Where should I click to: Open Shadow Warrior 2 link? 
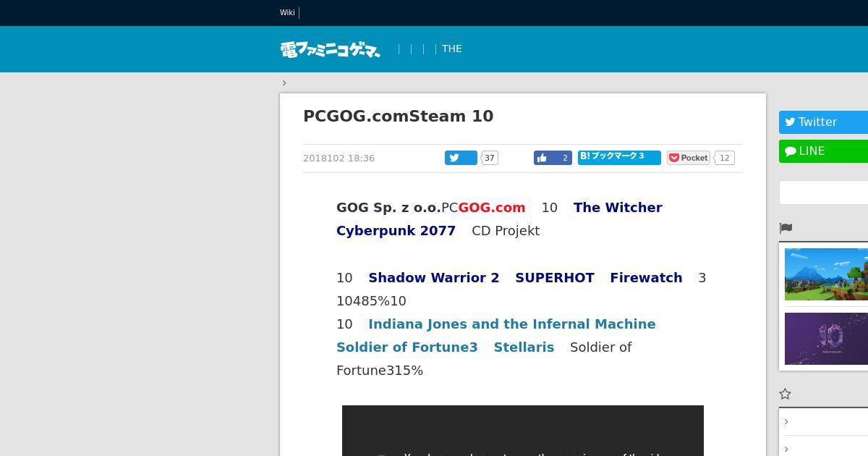[x=434, y=278]
